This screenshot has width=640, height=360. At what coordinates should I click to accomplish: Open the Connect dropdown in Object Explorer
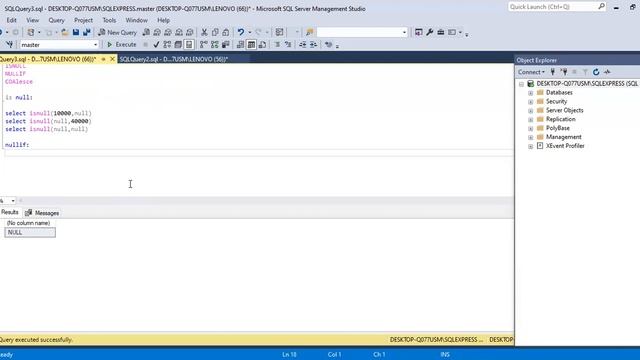tap(531, 72)
